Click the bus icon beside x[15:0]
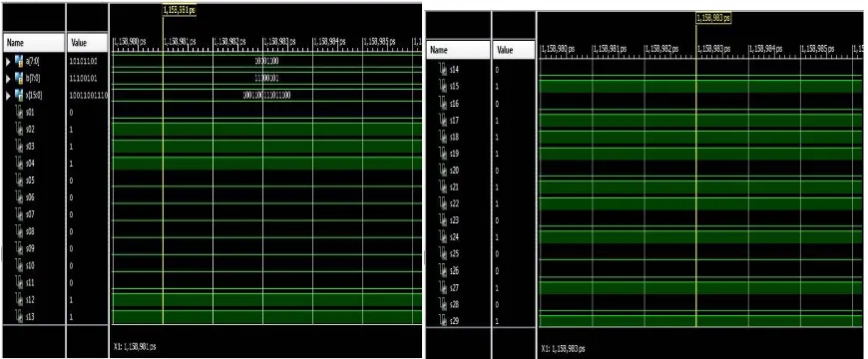868x359 pixels. coord(18,95)
